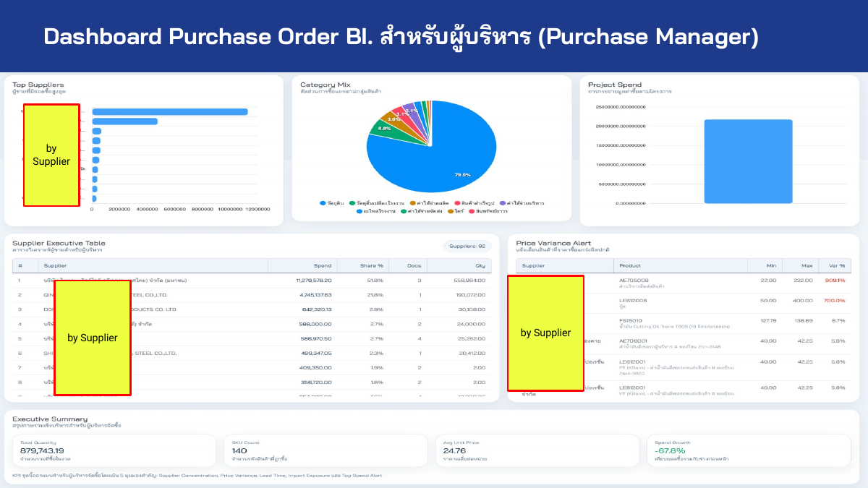
Task: Click the longest bar in Top Suppliers chart
Action: point(170,111)
